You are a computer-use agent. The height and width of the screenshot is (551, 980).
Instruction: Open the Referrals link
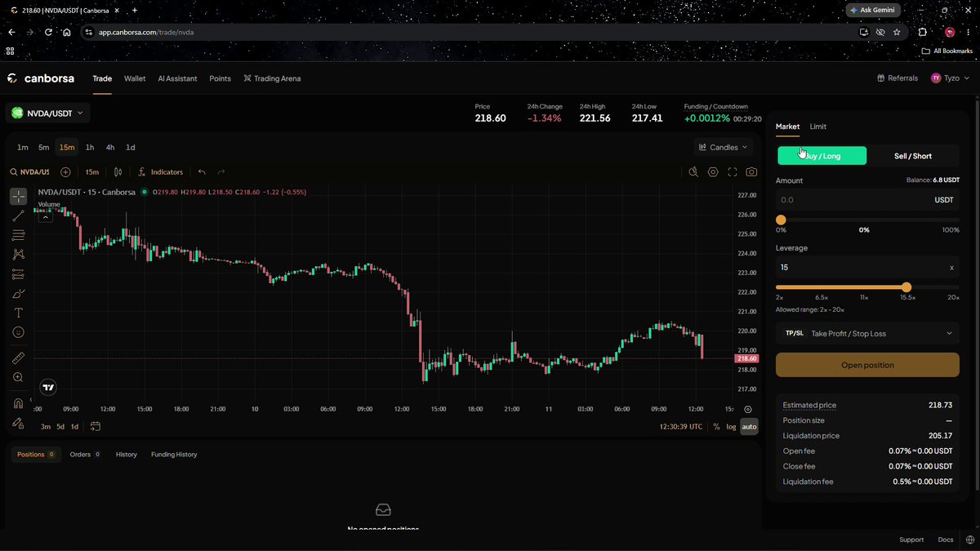[x=898, y=78]
